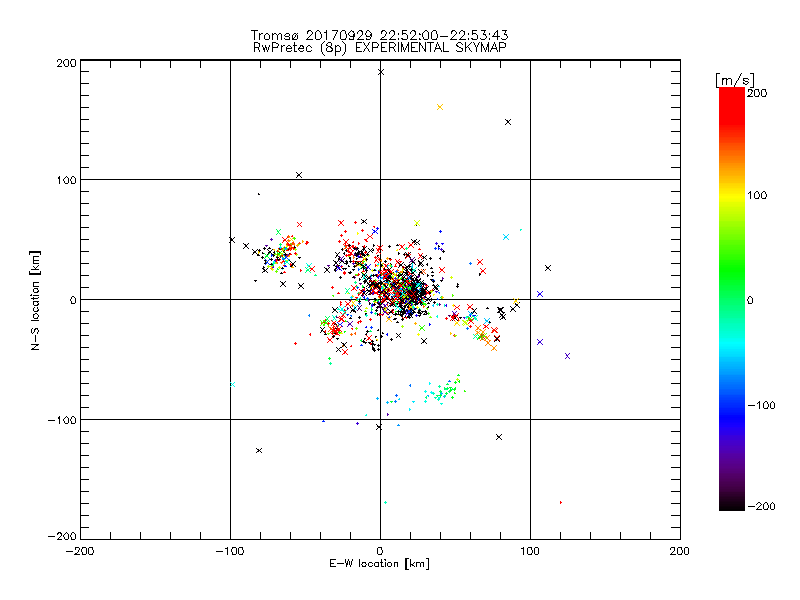The height and width of the screenshot is (600, 800).
Task: Click the isolated cyan dot near -170 km north at center
Action: [x=385, y=503]
